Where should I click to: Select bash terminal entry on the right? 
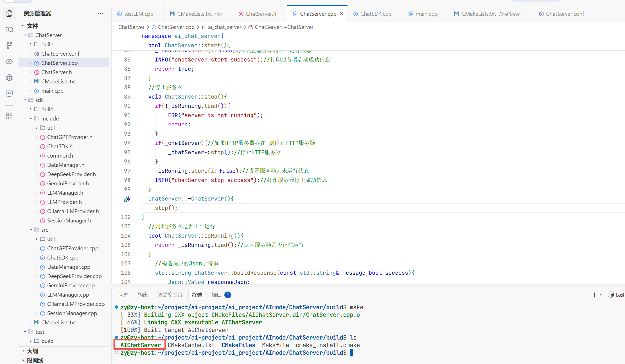click(x=617, y=295)
